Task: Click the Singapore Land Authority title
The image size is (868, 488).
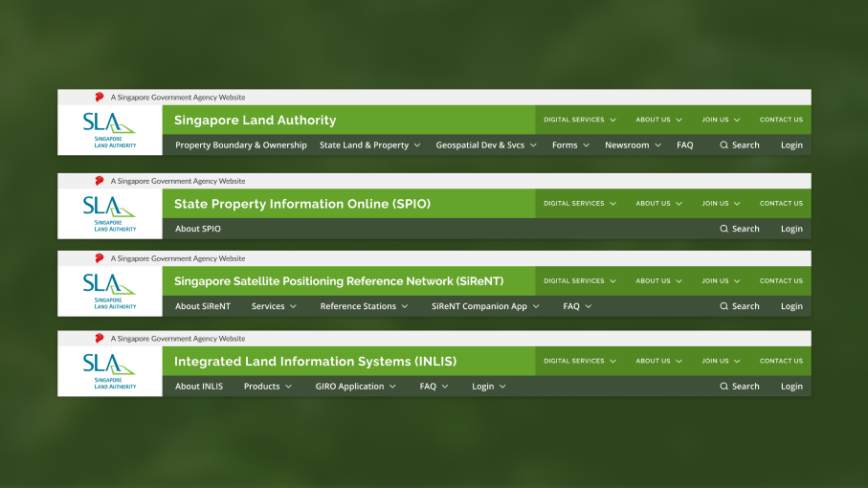Action: coord(256,120)
